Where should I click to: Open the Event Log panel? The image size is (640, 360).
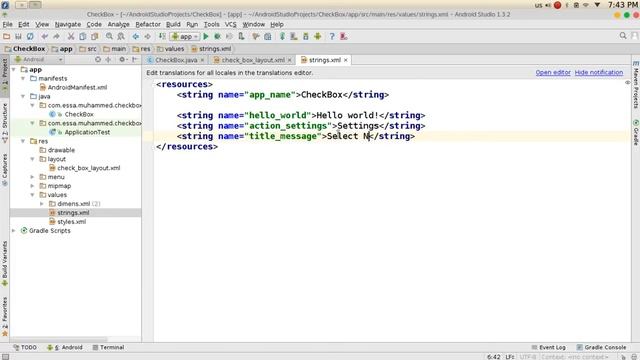tap(548, 347)
